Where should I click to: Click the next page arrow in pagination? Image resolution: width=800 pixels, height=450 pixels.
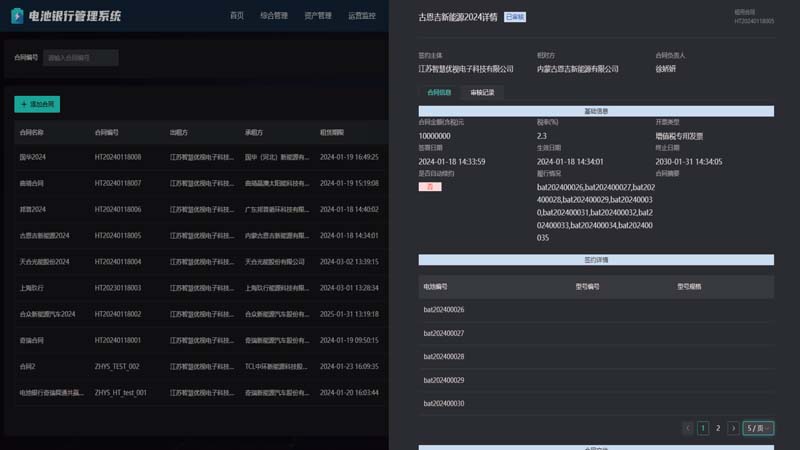pos(733,428)
